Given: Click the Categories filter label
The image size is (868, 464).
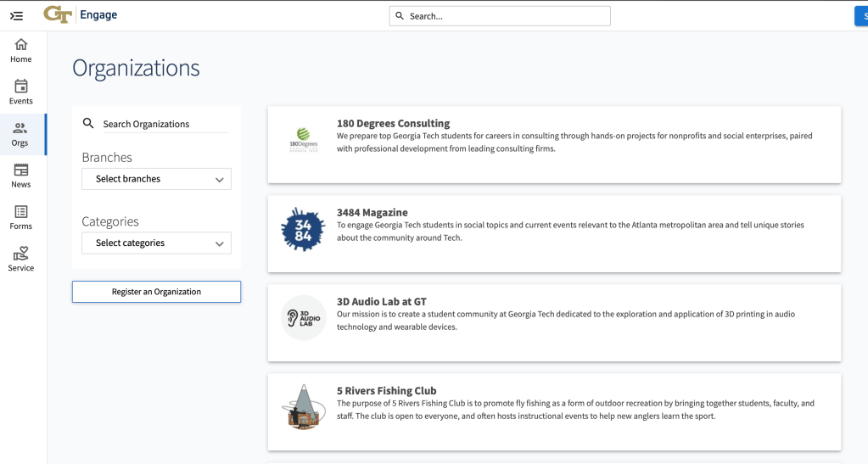Looking at the screenshot, I should point(110,221).
